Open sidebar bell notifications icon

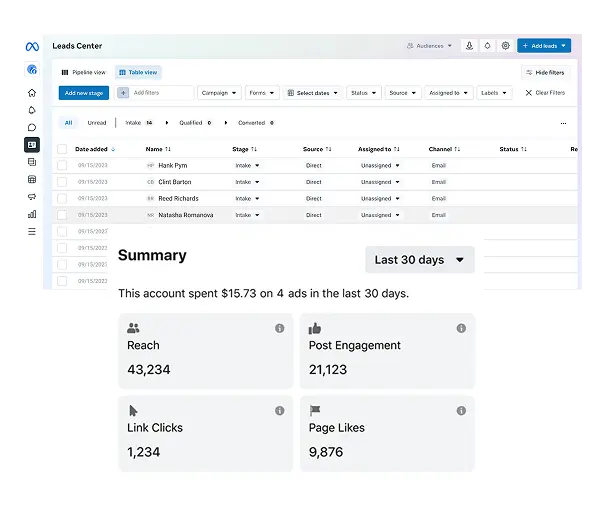[x=32, y=110]
